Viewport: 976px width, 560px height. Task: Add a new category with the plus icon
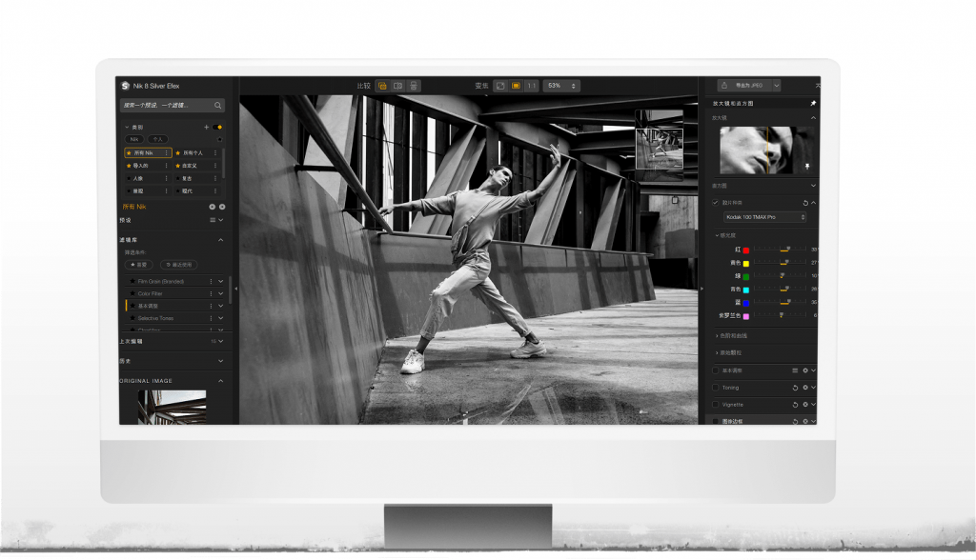pyautogui.click(x=206, y=127)
